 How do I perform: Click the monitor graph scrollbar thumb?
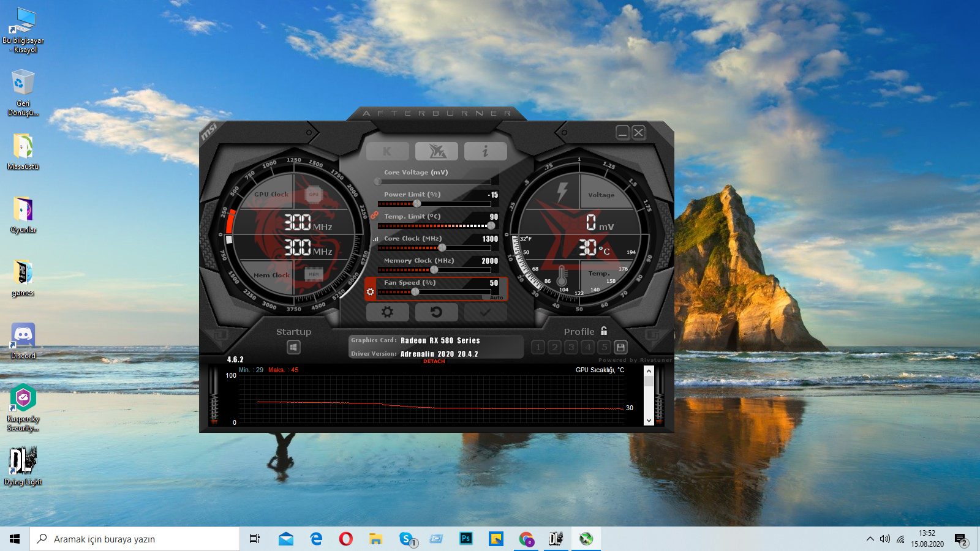click(x=649, y=381)
